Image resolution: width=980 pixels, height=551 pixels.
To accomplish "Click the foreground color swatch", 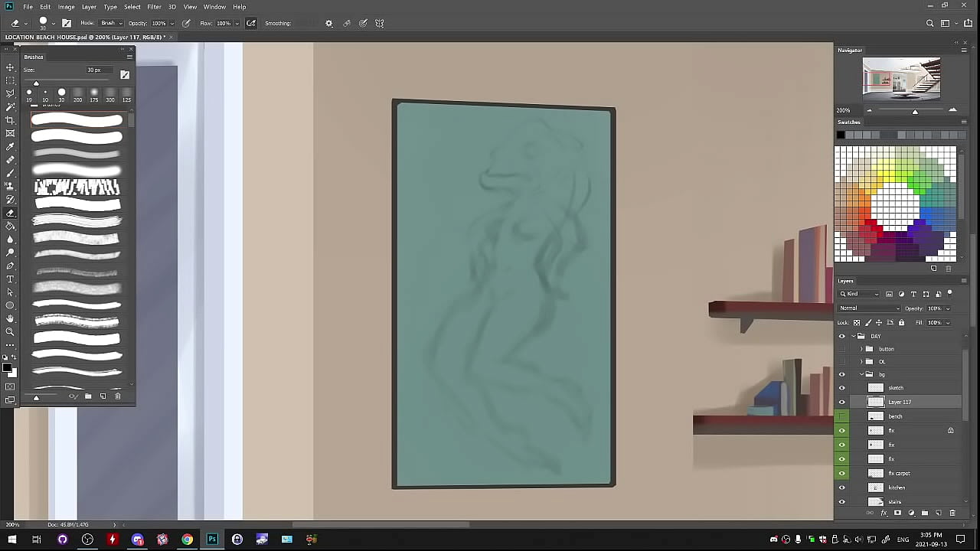I will pos(7,368).
